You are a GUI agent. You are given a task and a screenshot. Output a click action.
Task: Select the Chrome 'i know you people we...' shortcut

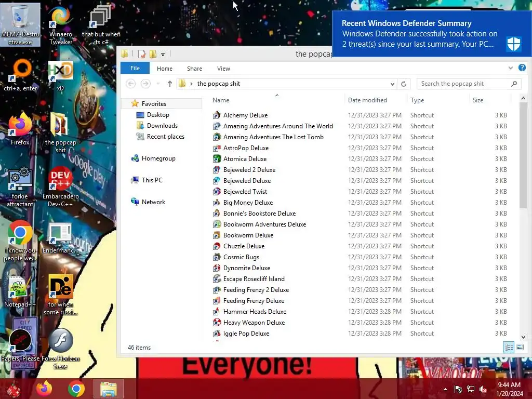pos(20,241)
